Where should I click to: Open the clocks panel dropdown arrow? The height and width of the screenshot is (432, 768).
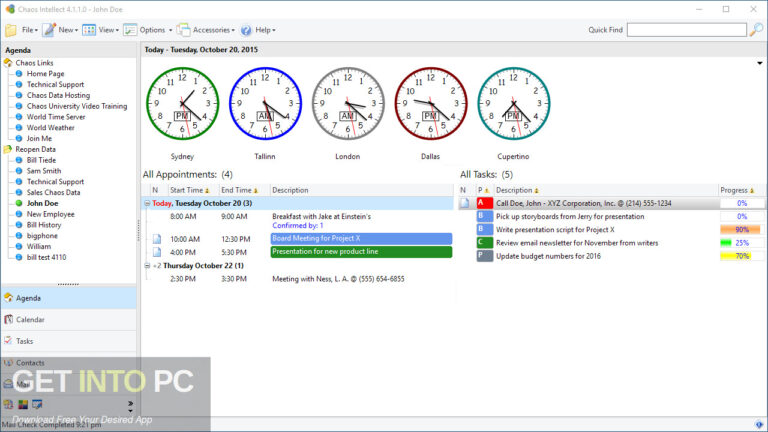(x=759, y=63)
